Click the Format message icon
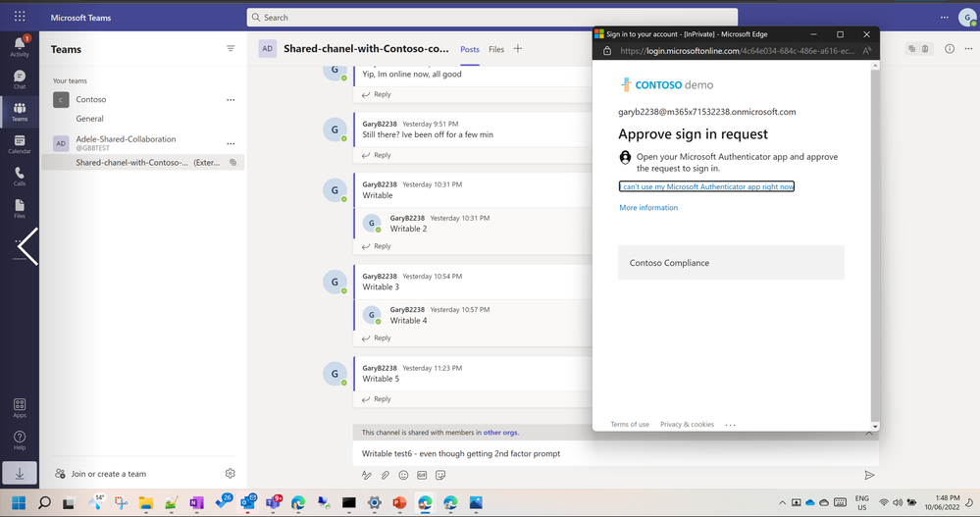Screen dimensions: 980x517 367,475
